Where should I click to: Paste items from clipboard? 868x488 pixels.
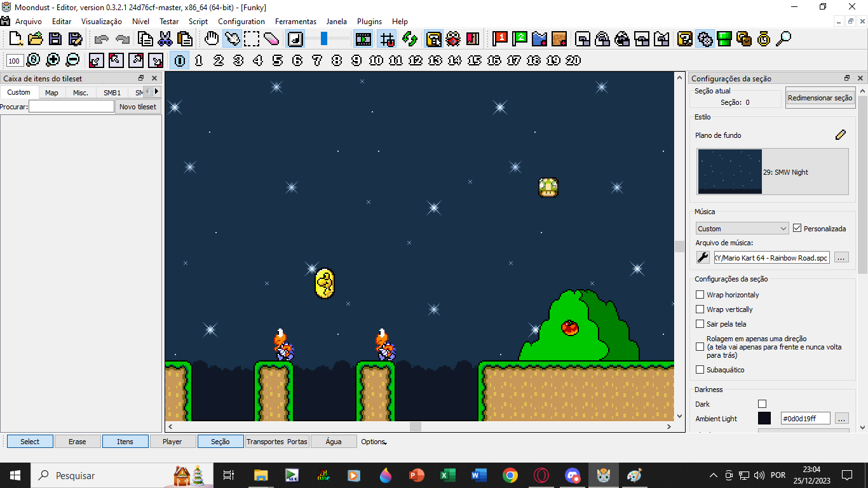pos(185,39)
